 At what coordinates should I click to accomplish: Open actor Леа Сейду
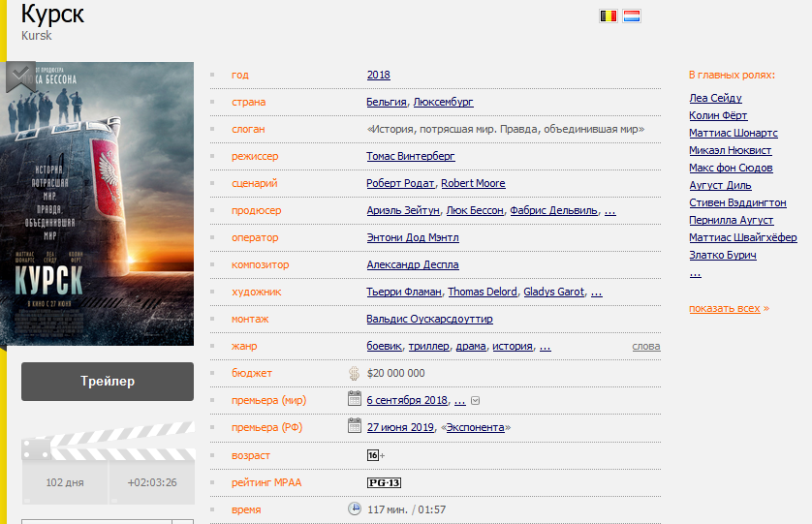coord(715,98)
